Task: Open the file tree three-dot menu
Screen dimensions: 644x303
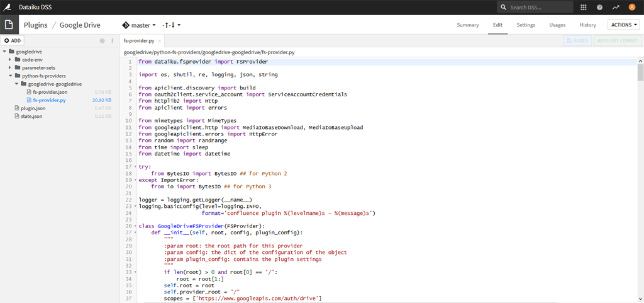Action: (113, 41)
